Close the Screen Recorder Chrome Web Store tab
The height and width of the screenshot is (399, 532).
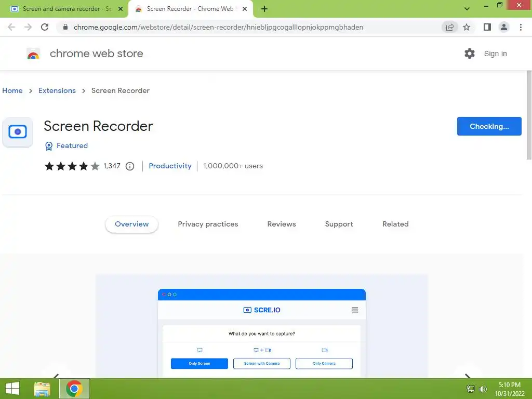245,9
